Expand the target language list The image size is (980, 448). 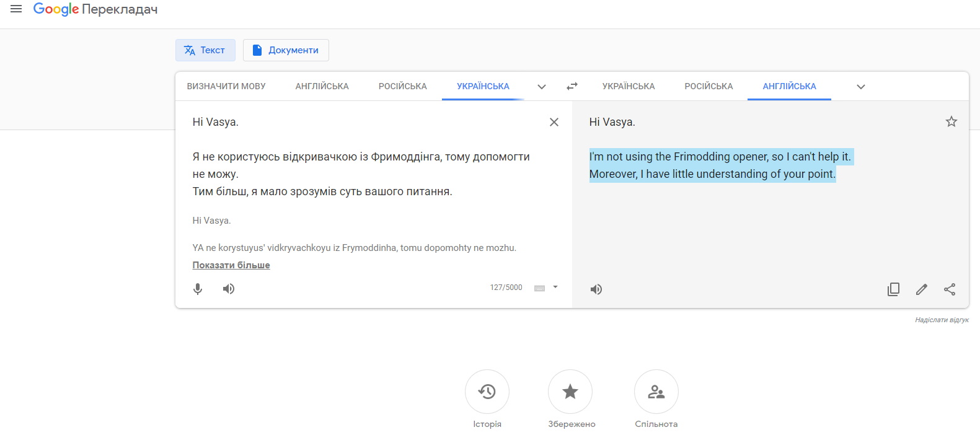pyautogui.click(x=861, y=87)
